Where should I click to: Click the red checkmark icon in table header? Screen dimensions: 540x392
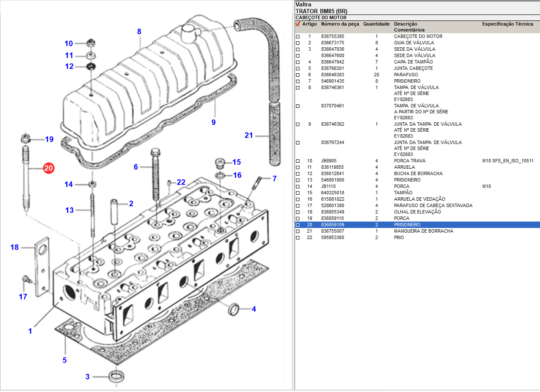point(298,24)
